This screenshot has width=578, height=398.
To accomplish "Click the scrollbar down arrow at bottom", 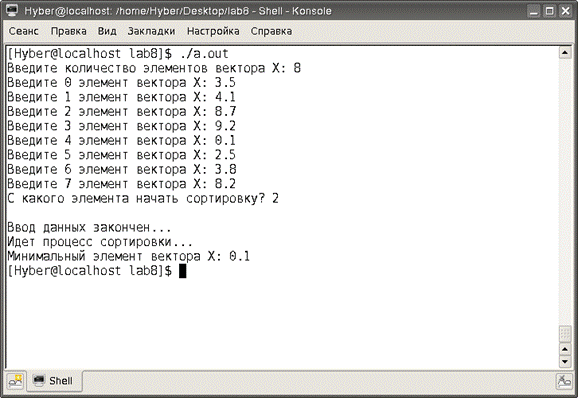I will pyautogui.click(x=565, y=362).
